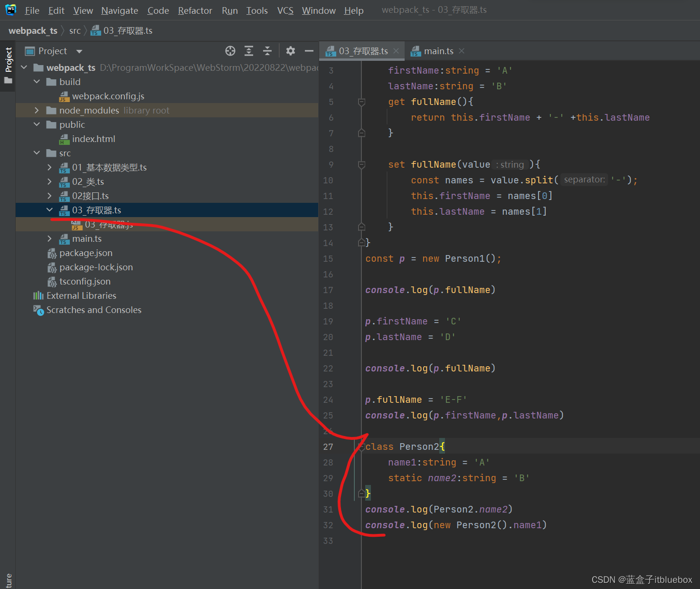Select 02接口.ts in project tree

(x=90, y=196)
